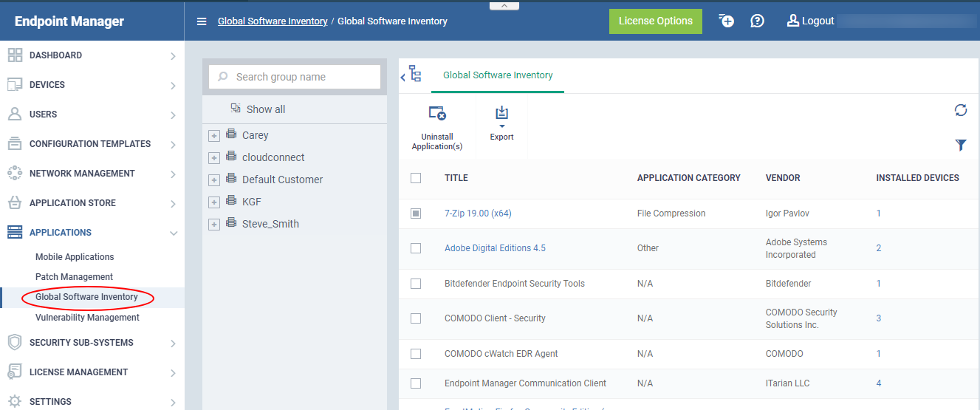The height and width of the screenshot is (410, 980).
Task: Sort by Installed Devices column header
Action: coord(917,178)
